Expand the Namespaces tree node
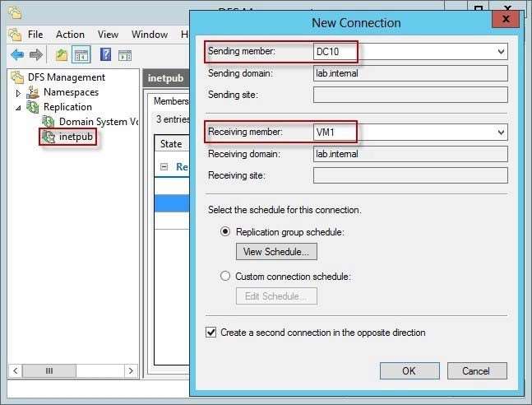Viewport: 532px width, 405px height. 18,92
